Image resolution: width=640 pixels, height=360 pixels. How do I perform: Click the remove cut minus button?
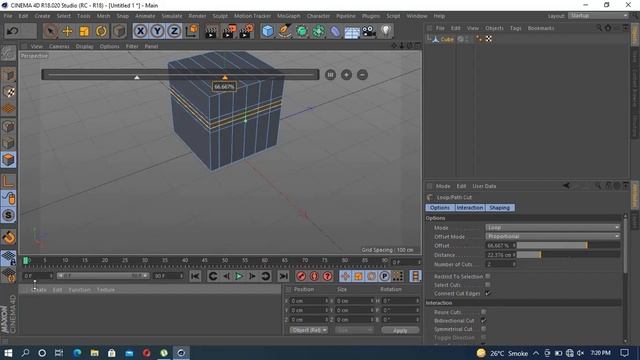click(362, 75)
